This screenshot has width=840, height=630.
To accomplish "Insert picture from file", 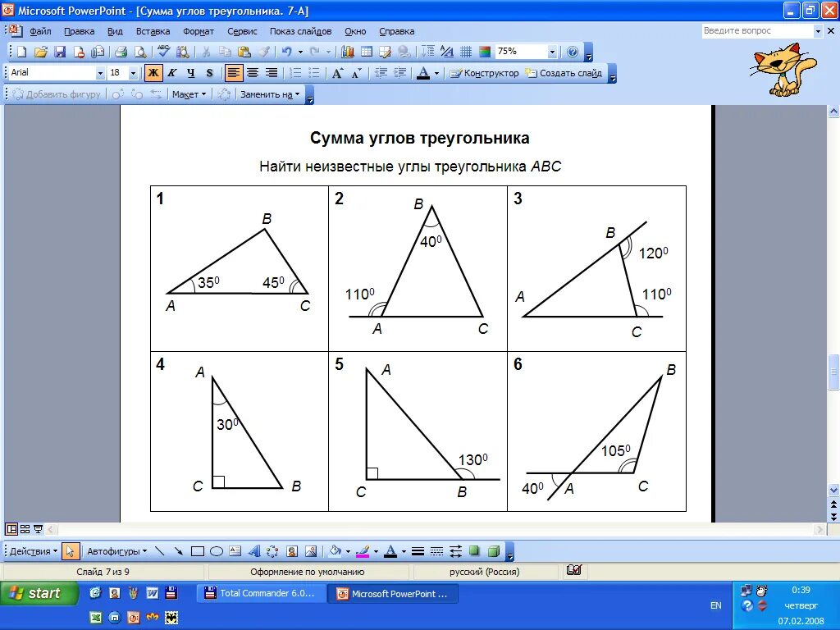I will click(x=311, y=550).
